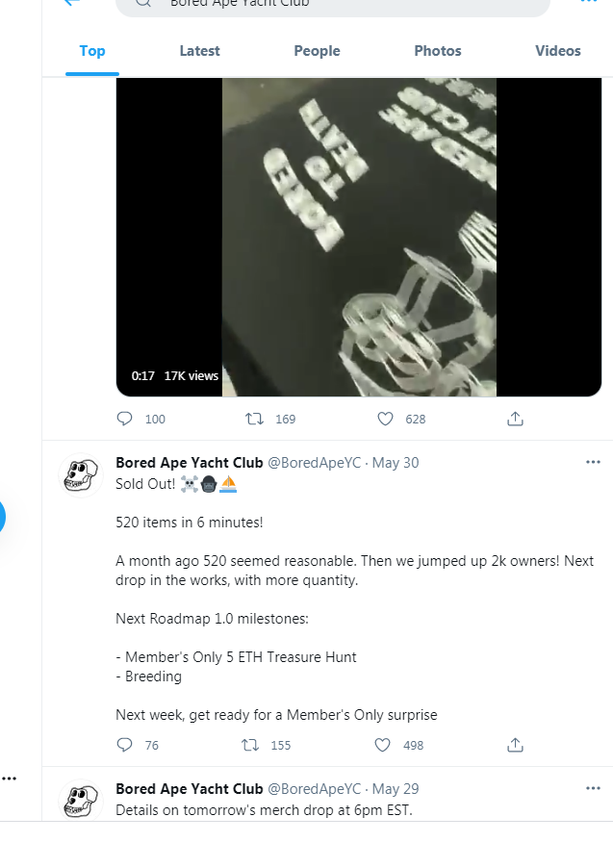
Task: Open the People search results
Action: coord(317,50)
